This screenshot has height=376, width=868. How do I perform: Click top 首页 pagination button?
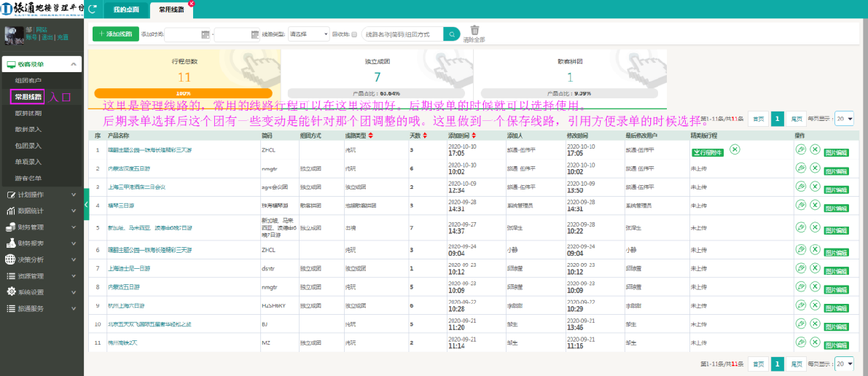coord(758,118)
